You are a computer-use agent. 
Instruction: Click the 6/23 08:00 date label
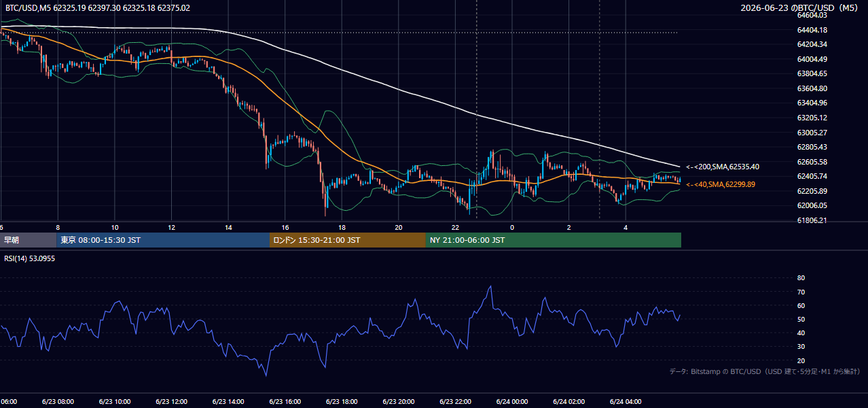click(x=58, y=401)
